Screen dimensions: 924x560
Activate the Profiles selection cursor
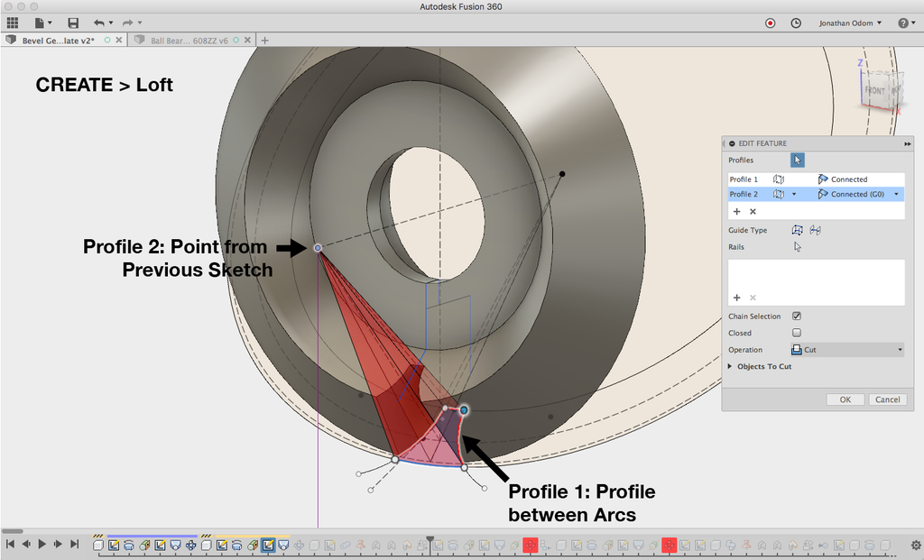pyautogui.click(x=798, y=161)
